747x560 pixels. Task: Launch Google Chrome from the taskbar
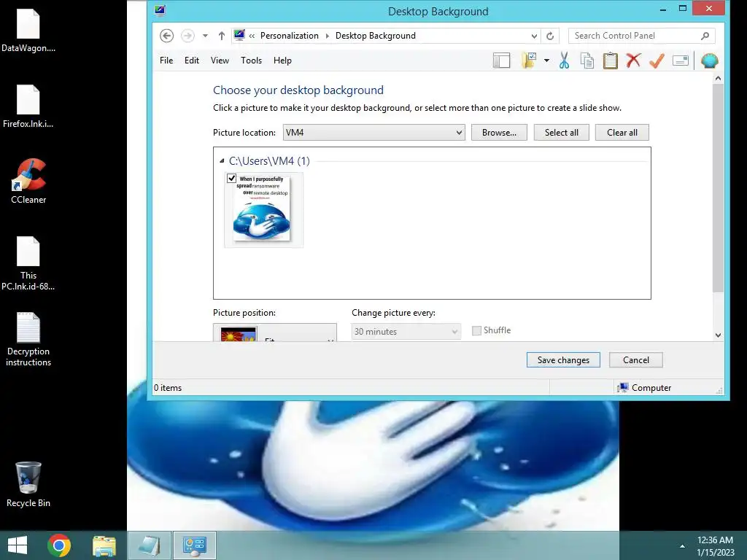pos(59,545)
